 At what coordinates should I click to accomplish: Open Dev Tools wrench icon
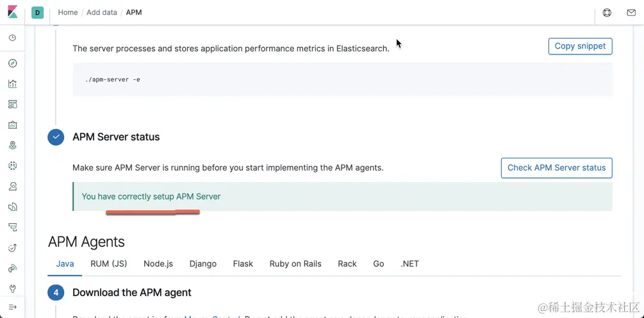(x=12, y=288)
